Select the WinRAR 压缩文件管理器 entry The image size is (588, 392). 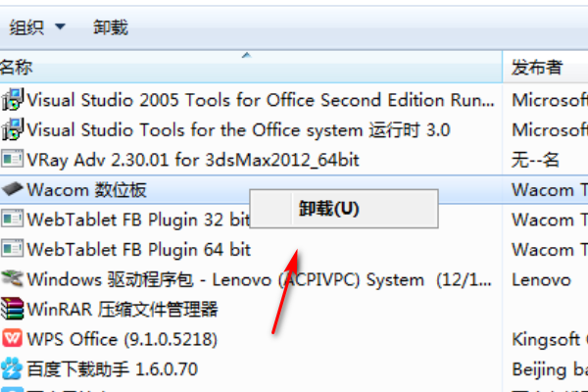[x=122, y=310]
